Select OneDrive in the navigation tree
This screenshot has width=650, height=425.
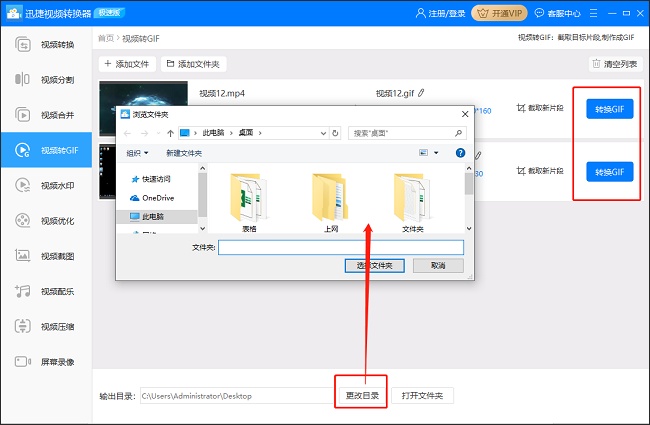[152, 198]
